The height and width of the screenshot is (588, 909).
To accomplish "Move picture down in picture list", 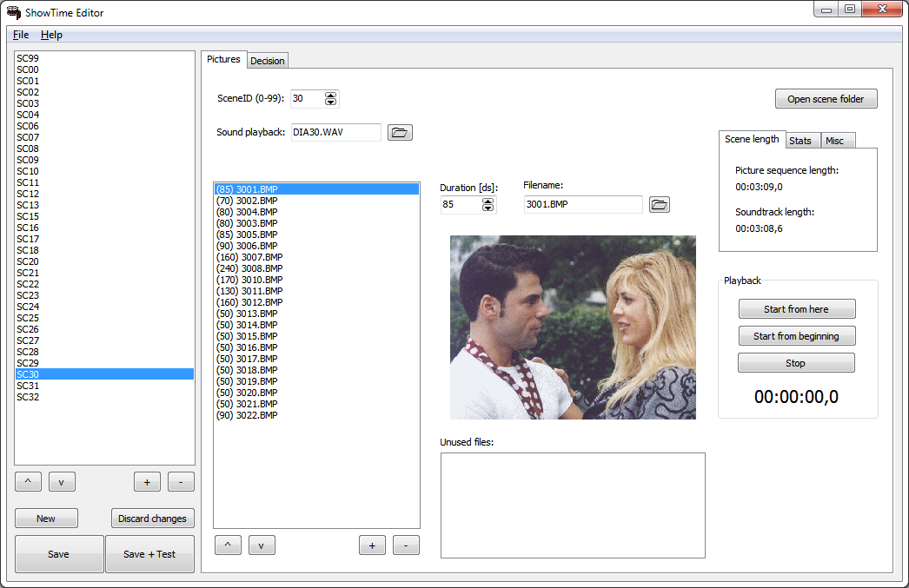I will (262, 545).
